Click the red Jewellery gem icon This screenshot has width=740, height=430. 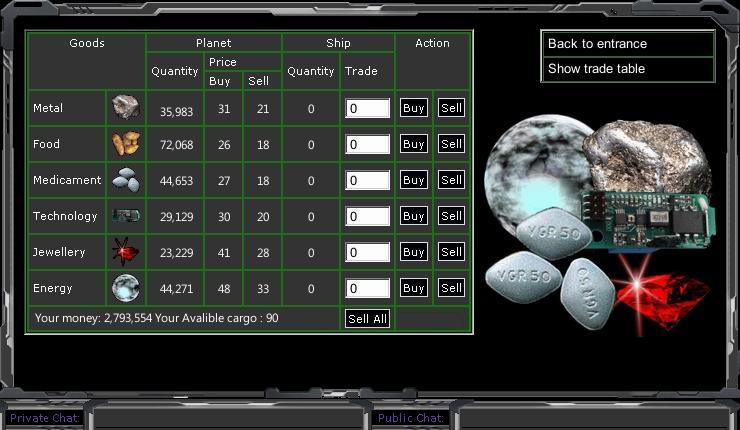(126, 252)
